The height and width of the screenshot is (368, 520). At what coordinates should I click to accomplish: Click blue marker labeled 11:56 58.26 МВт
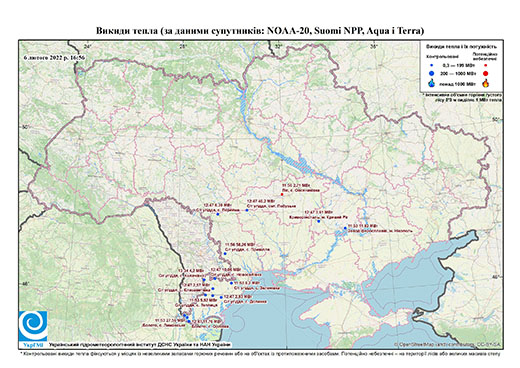pos(225,254)
